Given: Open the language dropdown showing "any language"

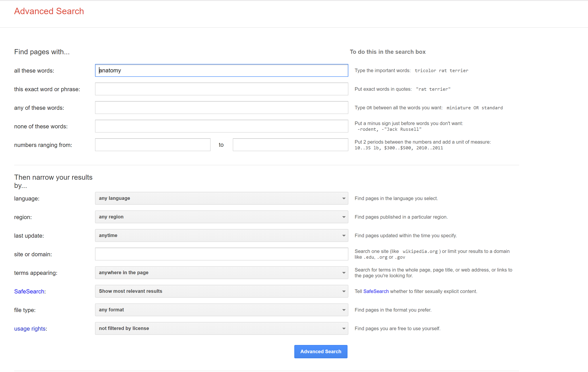Looking at the screenshot, I should [221, 198].
